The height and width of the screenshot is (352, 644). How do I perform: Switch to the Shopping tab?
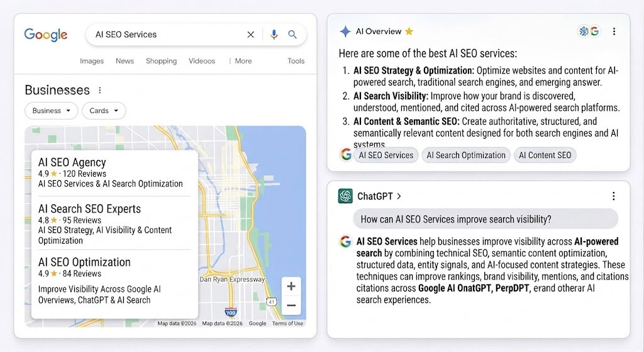pos(162,61)
